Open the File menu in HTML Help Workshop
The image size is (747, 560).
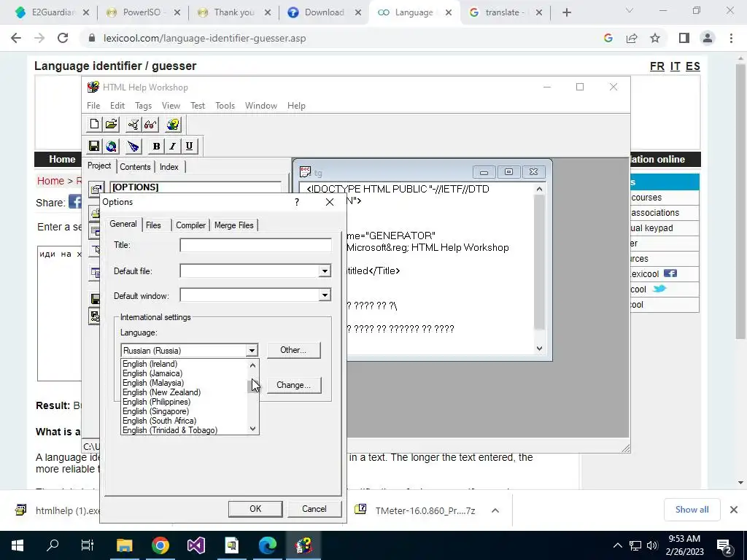click(93, 106)
